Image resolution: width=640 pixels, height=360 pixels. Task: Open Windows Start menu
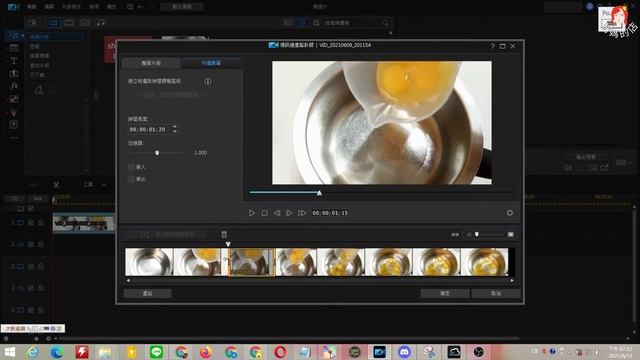click(x=9, y=352)
